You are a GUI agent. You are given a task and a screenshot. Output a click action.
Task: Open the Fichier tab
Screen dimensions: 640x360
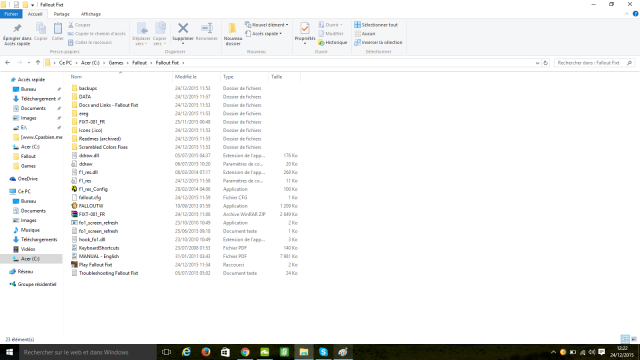(11, 14)
